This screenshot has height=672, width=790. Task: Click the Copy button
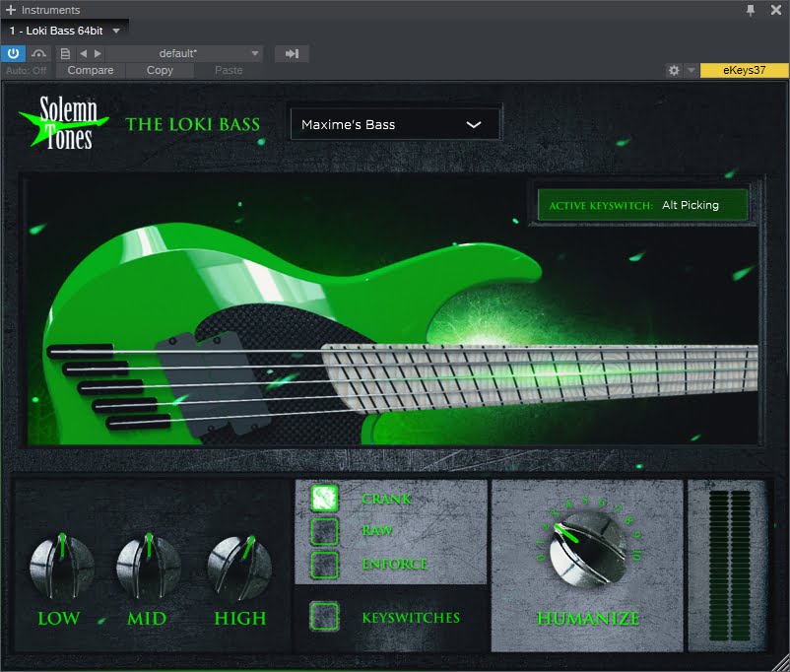click(x=160, y=71)
